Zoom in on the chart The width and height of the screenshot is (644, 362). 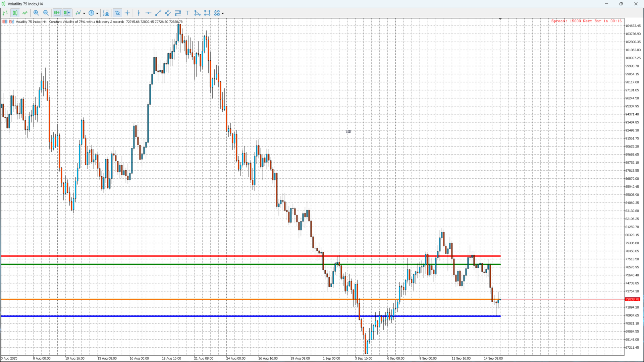(x=36, y=13)
